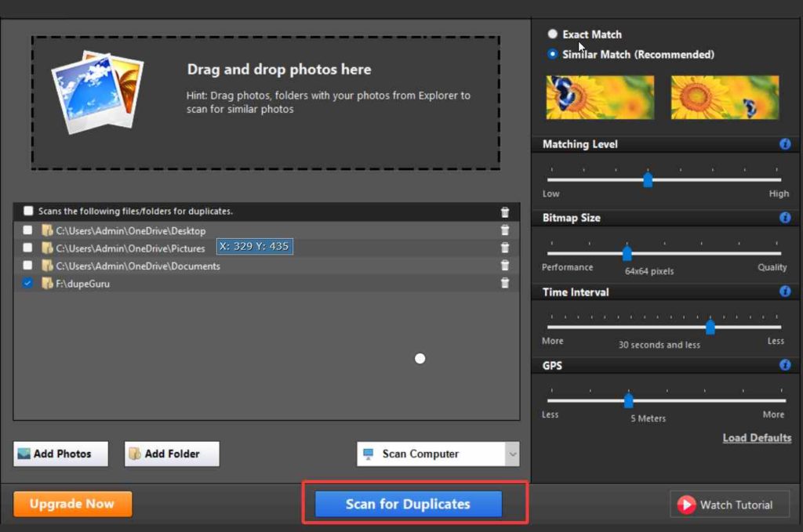Image resolution: width=803 pixels, height=532 pixels.
Task: Remove the F:\dupeGuru folder via trash icon
Action: 504,283
